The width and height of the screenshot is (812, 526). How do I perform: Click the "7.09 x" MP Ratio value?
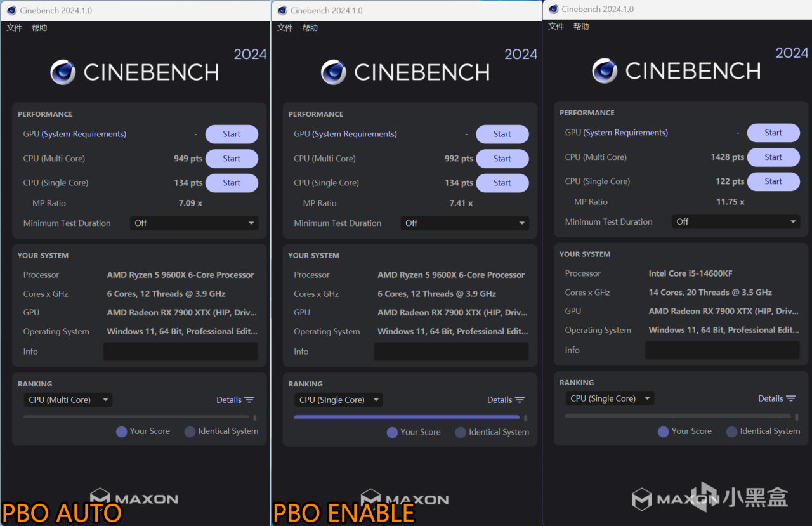point(190,203)
